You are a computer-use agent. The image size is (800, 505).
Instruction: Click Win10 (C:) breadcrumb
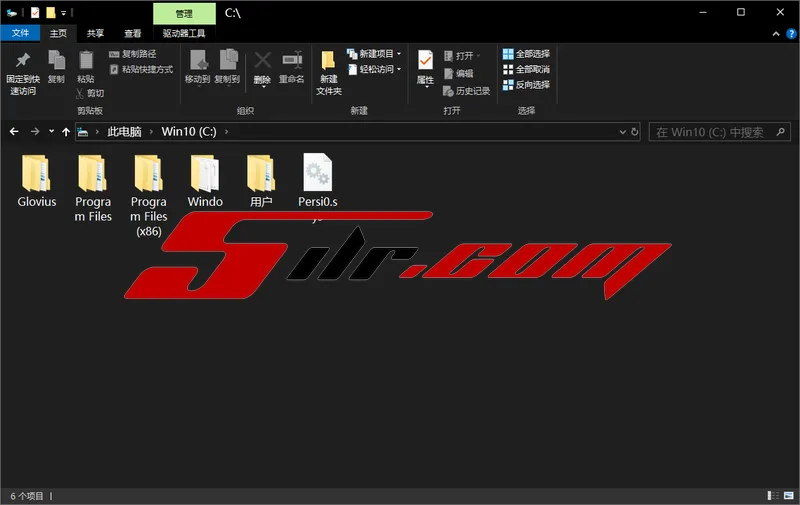(189, 132)
